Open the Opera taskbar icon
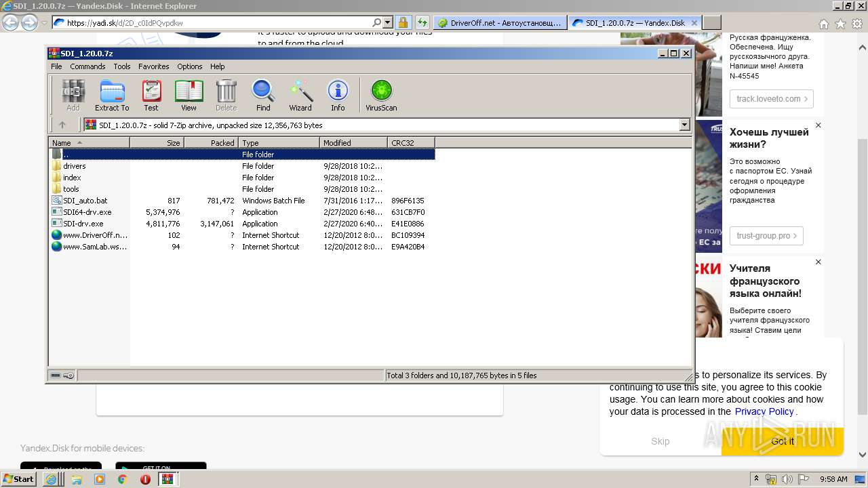 145,479
